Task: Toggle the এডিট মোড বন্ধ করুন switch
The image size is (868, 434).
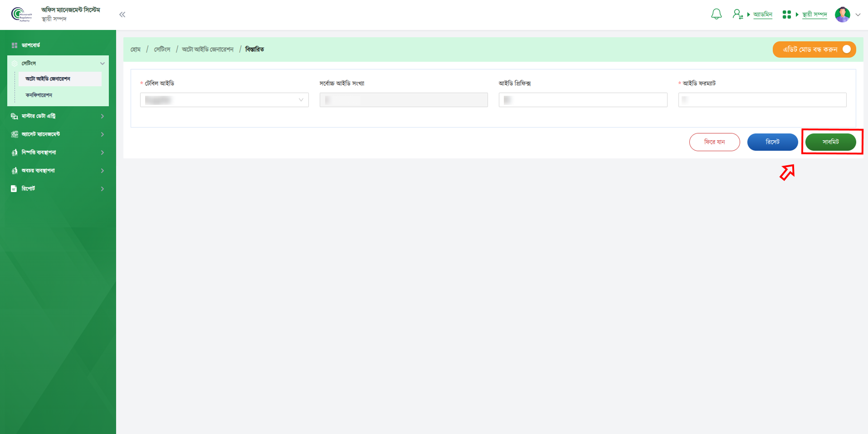Action: 846,49
